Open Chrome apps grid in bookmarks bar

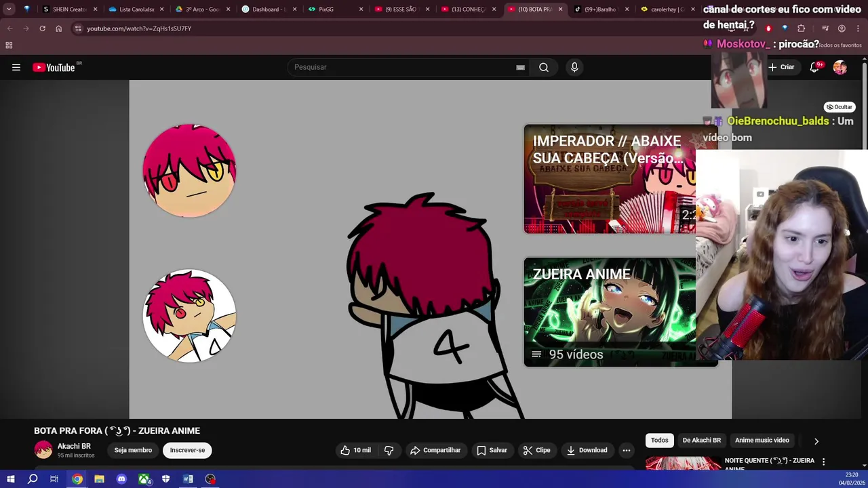tap(9, 45)
